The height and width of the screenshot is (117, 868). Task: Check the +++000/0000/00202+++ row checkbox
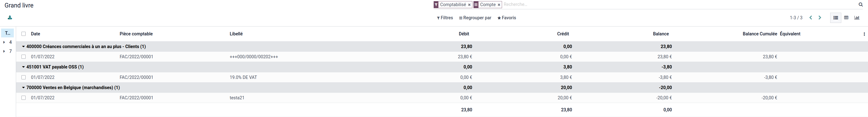[24, 57]
